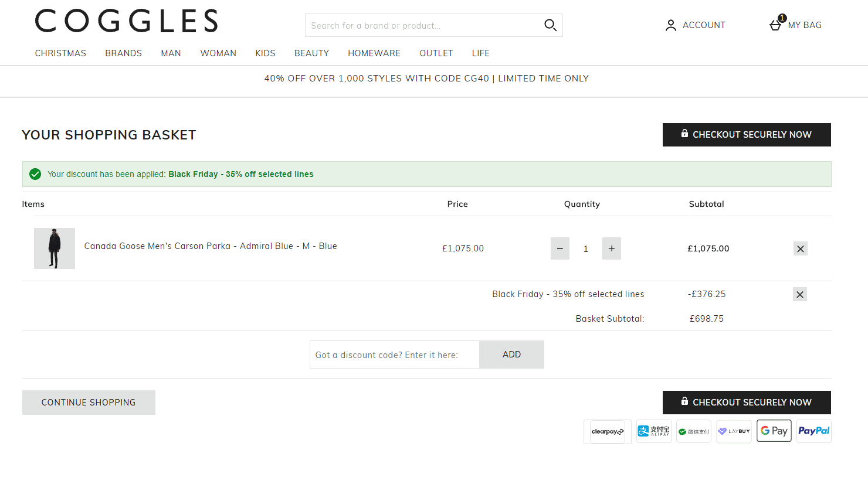Open the Beauty menu
The image size is (868, 484).
pos(311,53)
